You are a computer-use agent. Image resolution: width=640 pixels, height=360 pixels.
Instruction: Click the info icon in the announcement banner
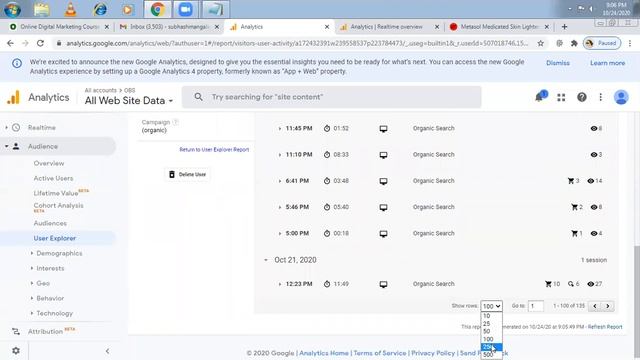tap(17, 63)
